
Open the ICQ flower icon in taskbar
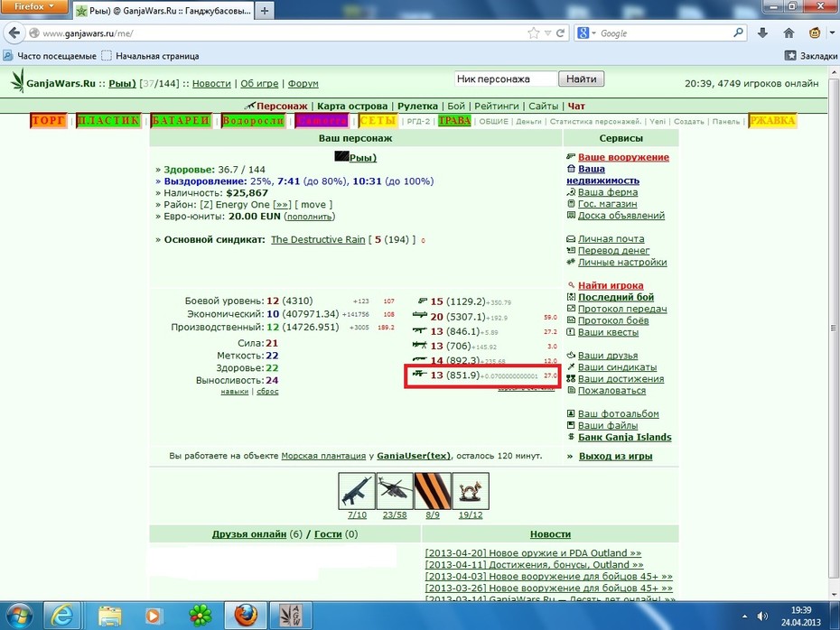click(x=201, y=616)
